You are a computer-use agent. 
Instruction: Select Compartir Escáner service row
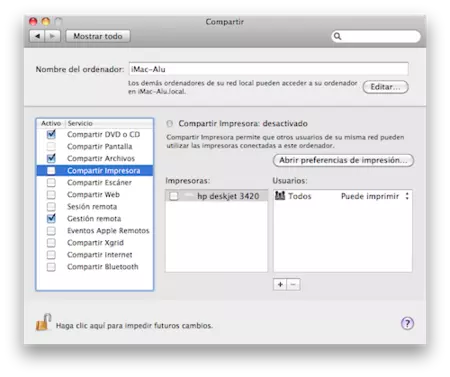[x=95, y=182]
